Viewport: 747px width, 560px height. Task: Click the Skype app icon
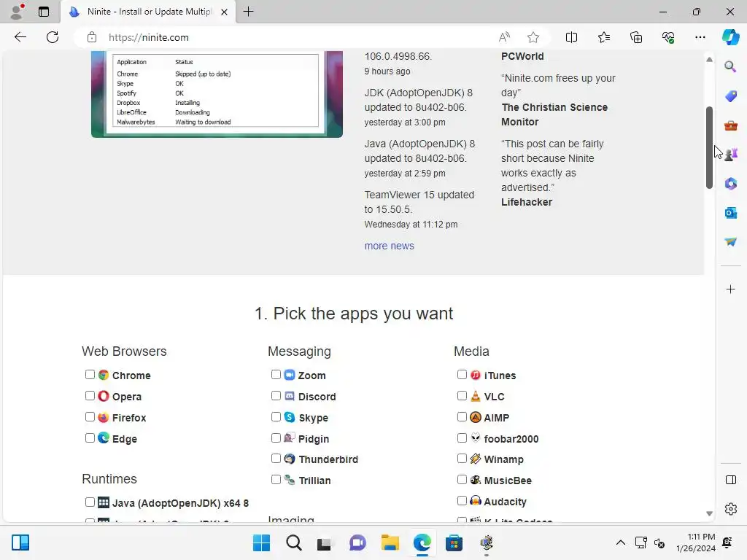(290, 417)
